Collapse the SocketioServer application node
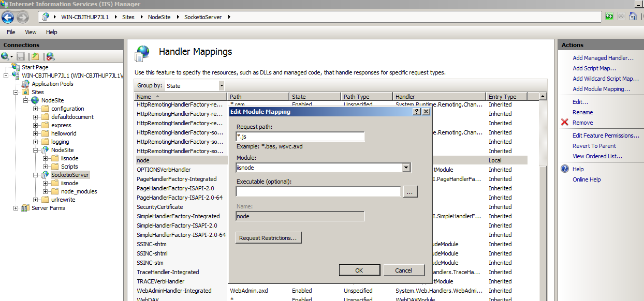Screen dimensions: 644x301 [x=35, y=175]
